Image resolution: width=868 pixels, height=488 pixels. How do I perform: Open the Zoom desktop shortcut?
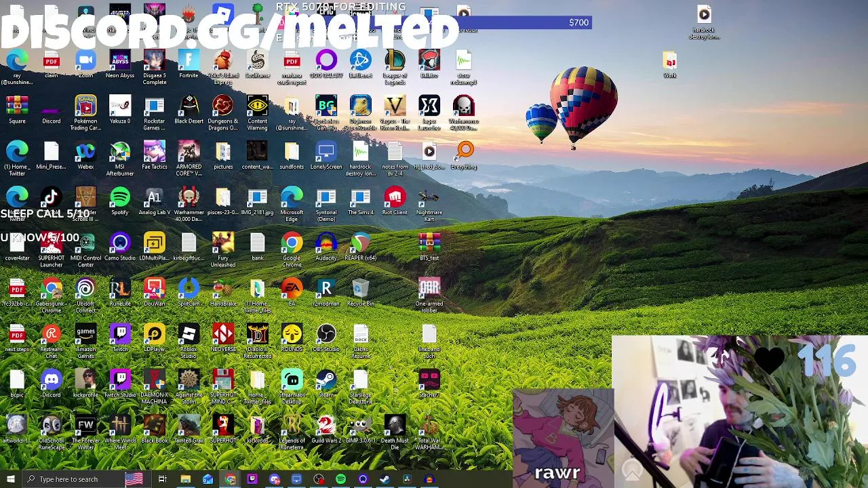[85, 64]
